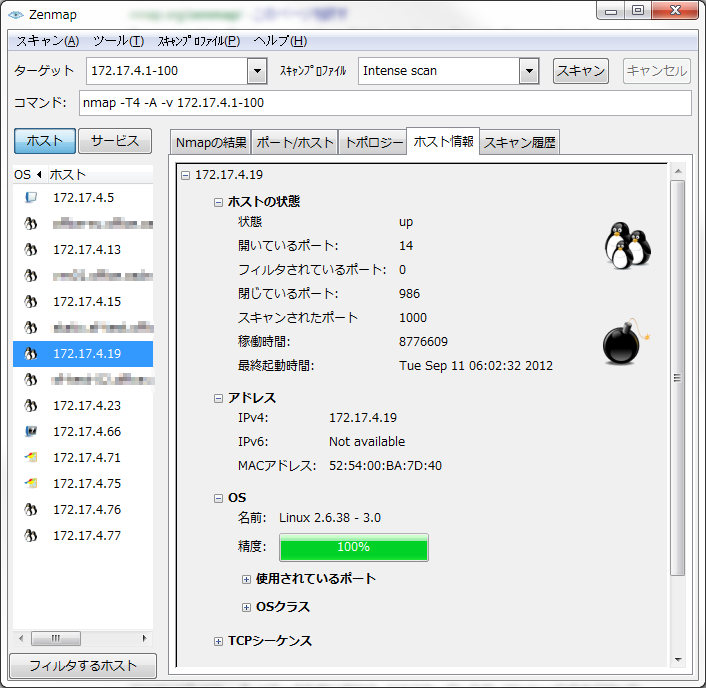Screen dimensions: 706x688
Task: Start the scan with スキャン button
Action: (x=581, y=71)
